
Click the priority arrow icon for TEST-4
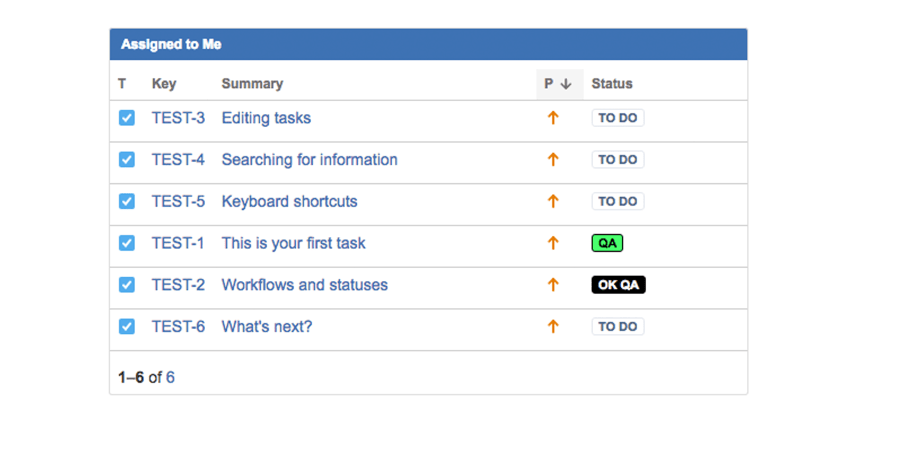[x=552, y=160]
